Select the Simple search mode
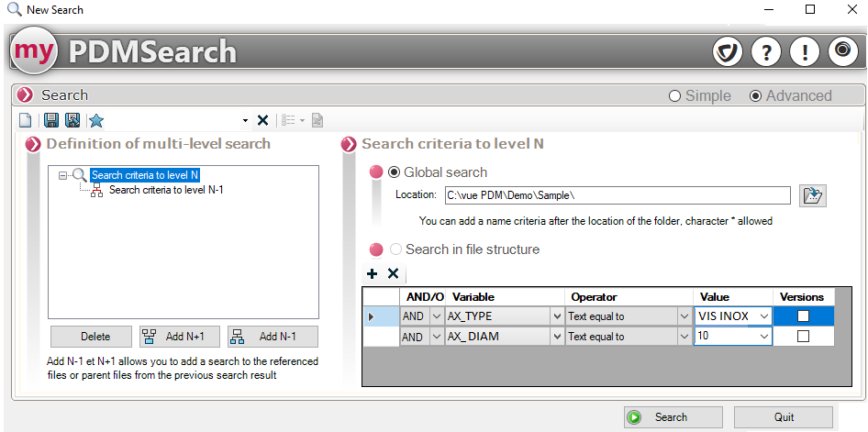This screenshot has width=868, height=432. tap(675, 96)
